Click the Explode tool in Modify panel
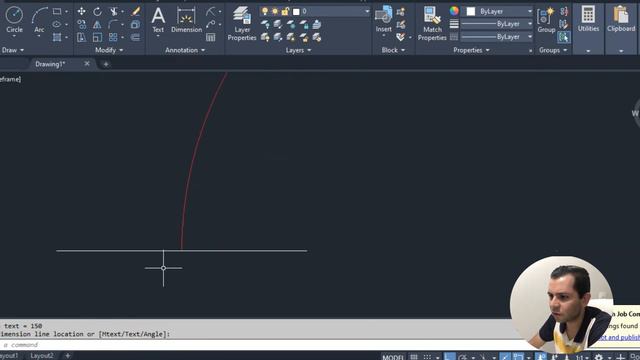The image size is (640, 360). point(136,24)
